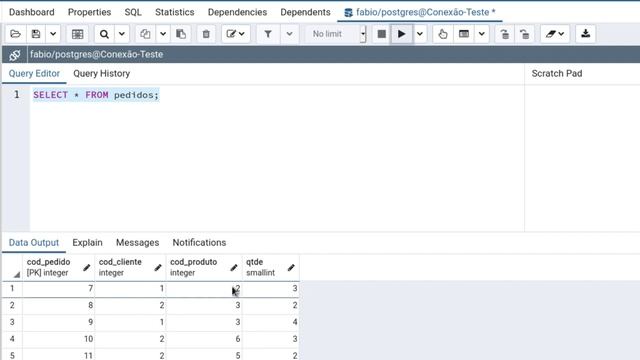Expand the Copy options dropdown arrow
This screenshot has height=360, width=640.
point(163,34)
